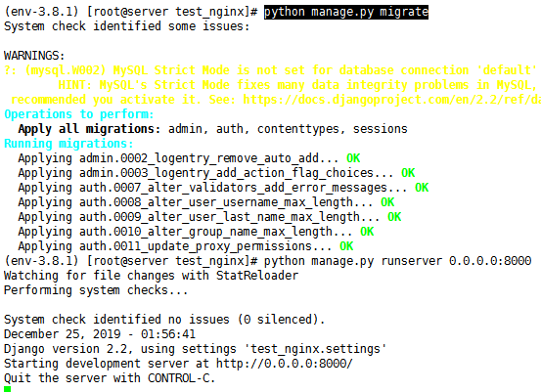541x392 pixels.
Task: Click the 'Running migrations:' heading
Action: 68,144
